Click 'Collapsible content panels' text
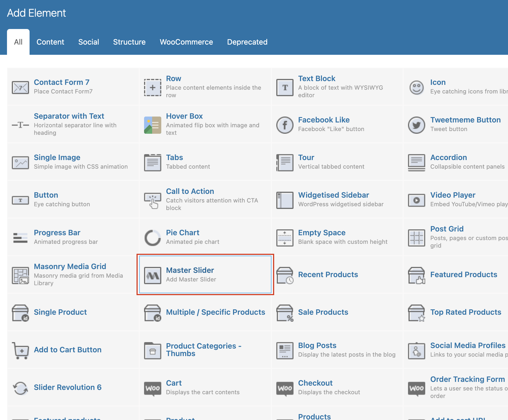 click(467, 166)
